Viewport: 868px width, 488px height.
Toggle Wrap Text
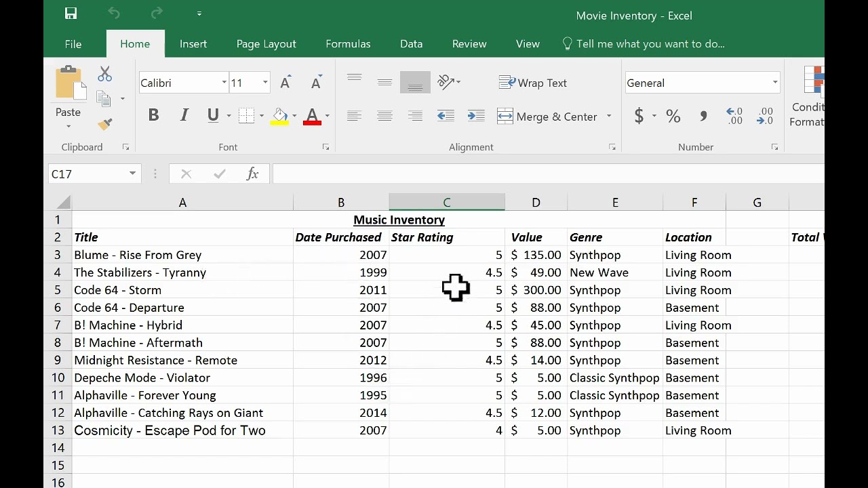pyautogui.click(x=533, y=83)
